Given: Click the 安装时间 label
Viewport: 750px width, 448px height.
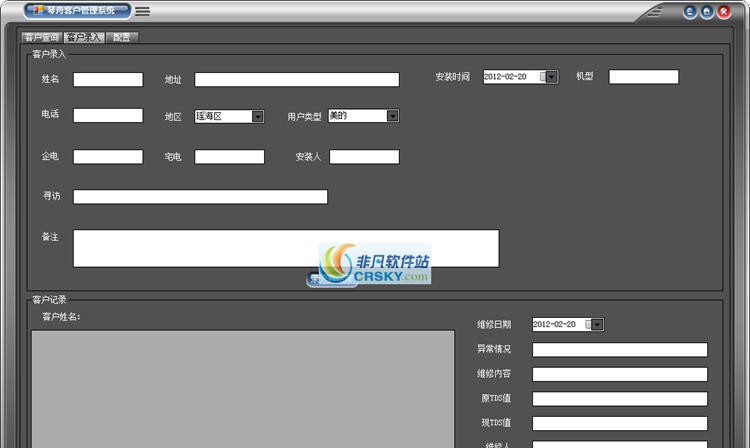Looking at the screenshot, I should (452, 76).
